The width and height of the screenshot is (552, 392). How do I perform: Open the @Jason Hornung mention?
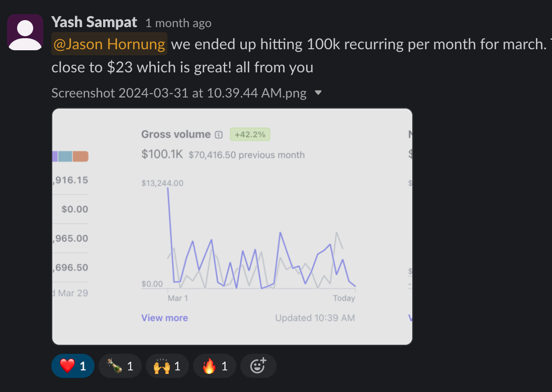click(x=109, y=44)
